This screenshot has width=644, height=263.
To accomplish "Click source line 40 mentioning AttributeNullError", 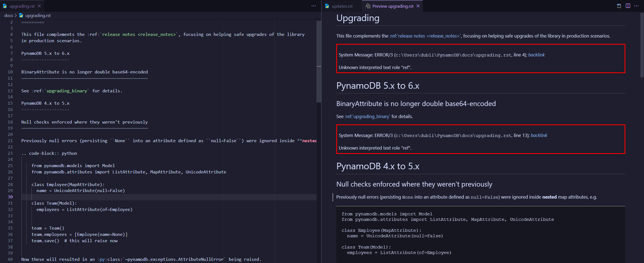I will click(141, 259).
